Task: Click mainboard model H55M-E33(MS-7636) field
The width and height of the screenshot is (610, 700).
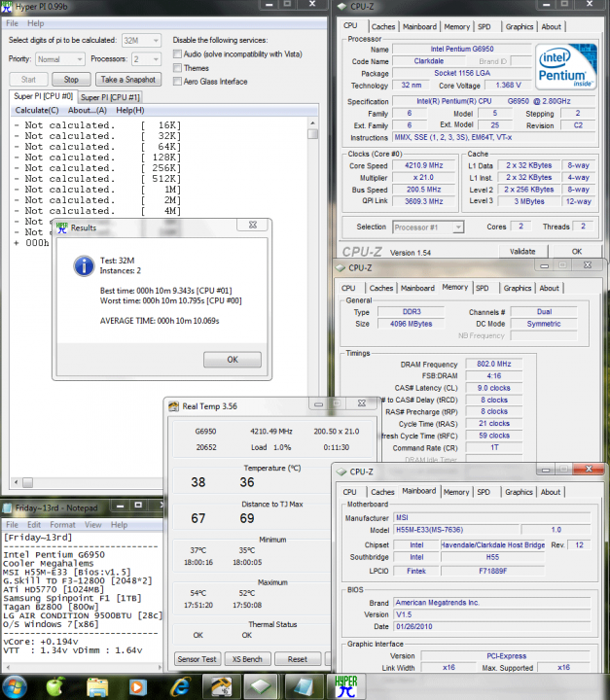Action: point(456,530)
